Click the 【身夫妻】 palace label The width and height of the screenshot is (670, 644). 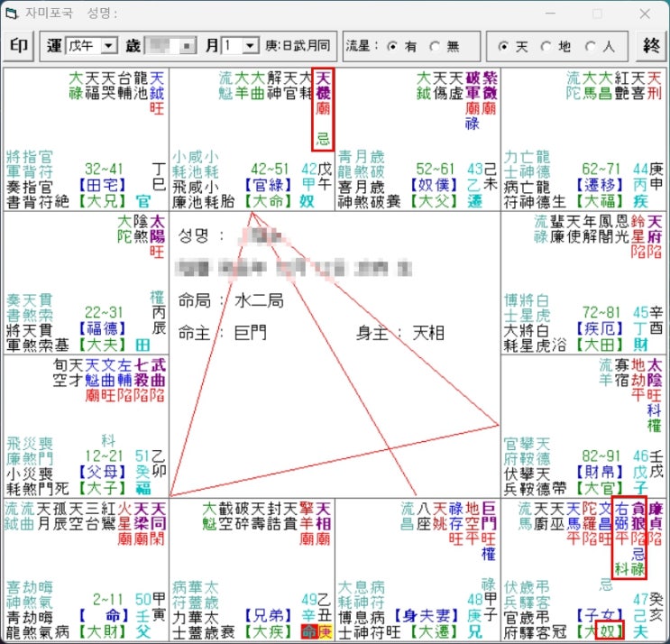(x=426, y=616)
